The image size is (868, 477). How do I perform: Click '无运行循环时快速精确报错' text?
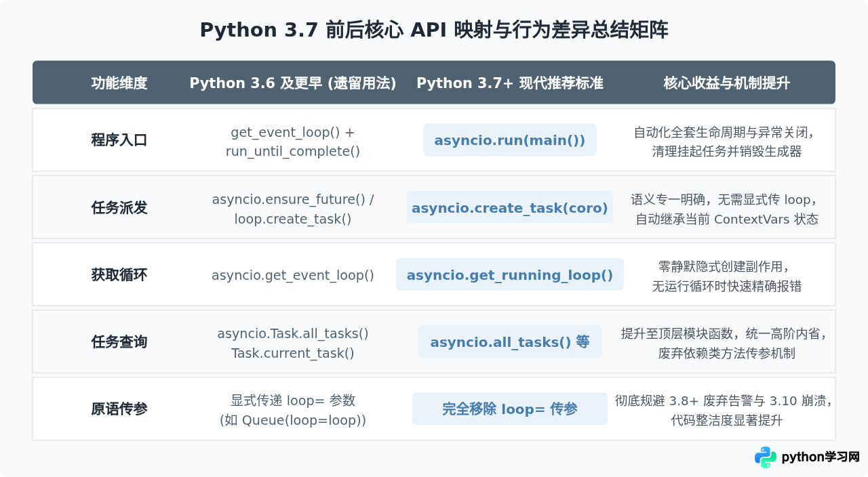pos(727,286)
